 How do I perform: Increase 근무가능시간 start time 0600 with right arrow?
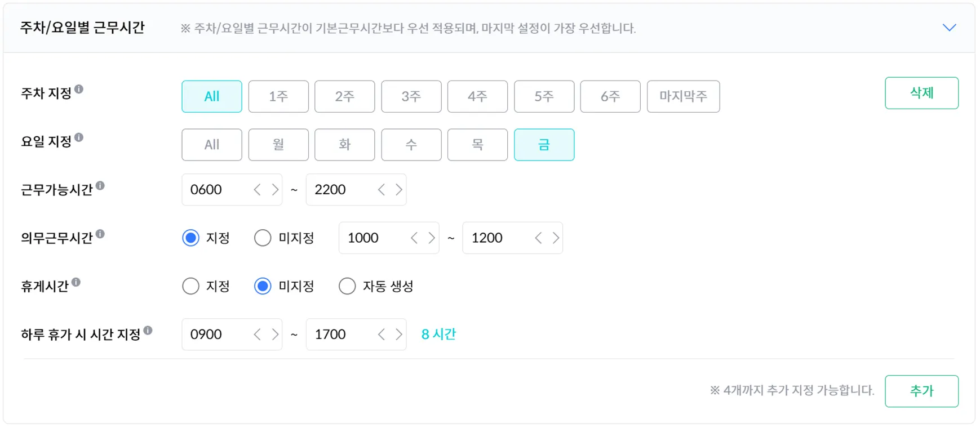pyautogui.click(x=275, y=190)
